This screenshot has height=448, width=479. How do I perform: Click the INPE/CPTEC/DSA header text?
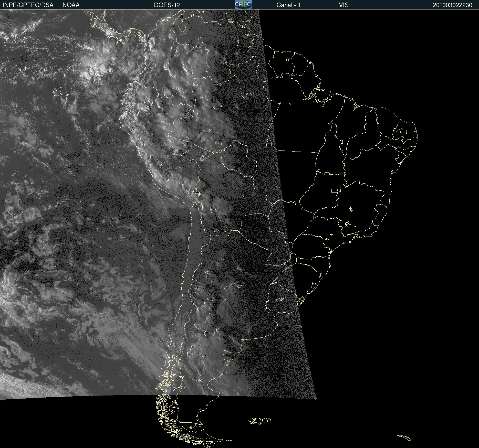[x=28, y=5]
